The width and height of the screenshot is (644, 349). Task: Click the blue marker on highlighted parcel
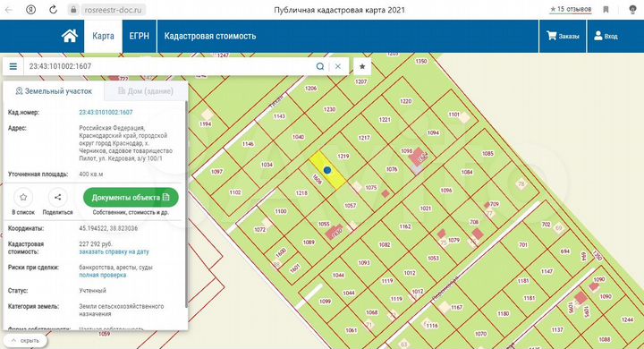point(327,170)
